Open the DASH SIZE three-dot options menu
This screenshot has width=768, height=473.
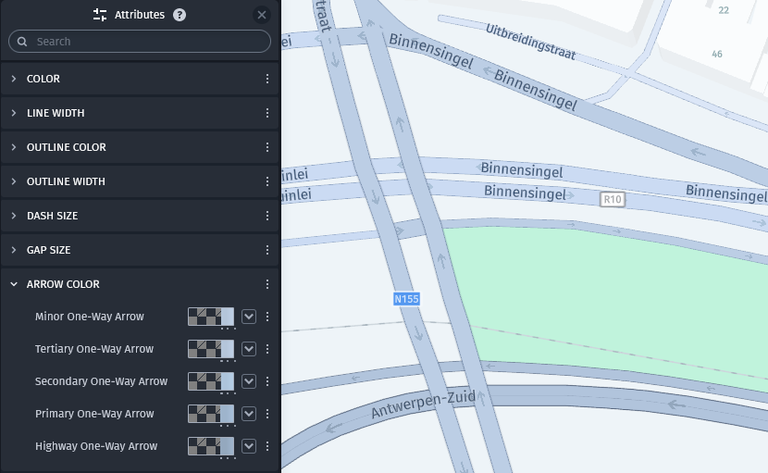267,215
